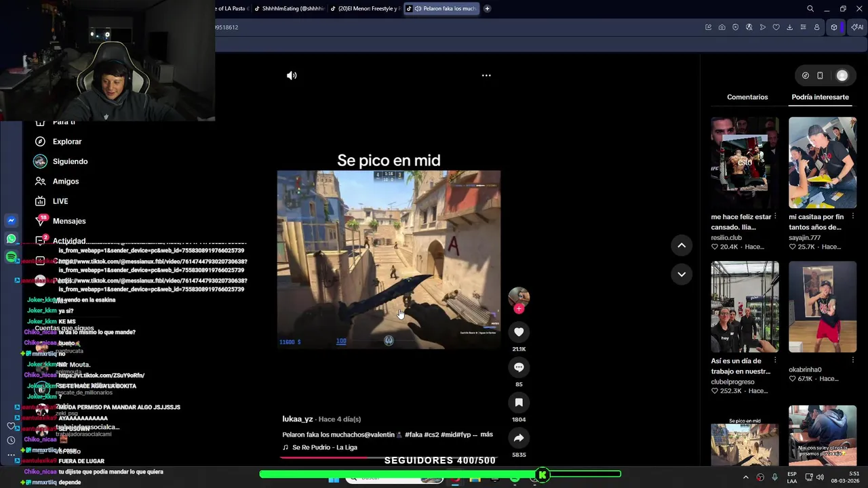The width and height of the screenshot is (868, 488).
Task: Open the okabrinha0 recommended video
Action: 823,306
